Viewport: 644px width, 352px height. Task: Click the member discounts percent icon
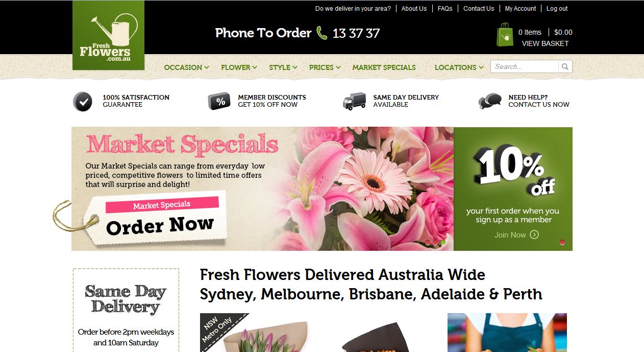[x=219, y=101]
